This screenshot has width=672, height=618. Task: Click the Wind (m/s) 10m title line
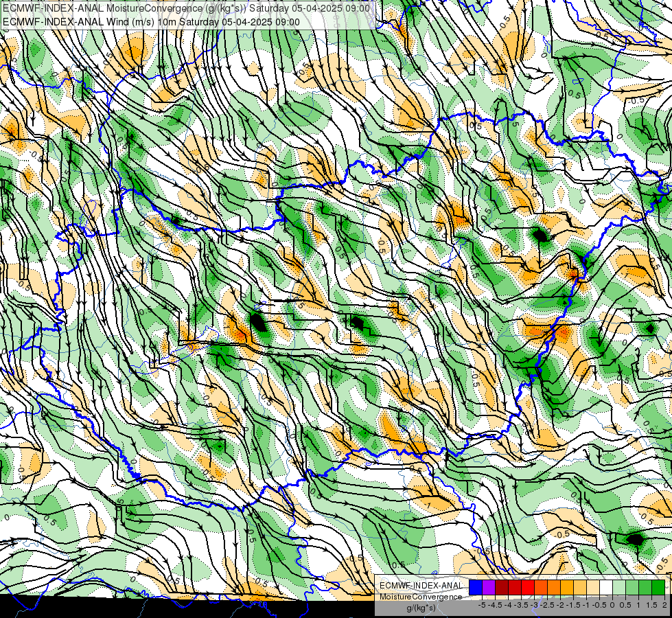tap(151, 22)
